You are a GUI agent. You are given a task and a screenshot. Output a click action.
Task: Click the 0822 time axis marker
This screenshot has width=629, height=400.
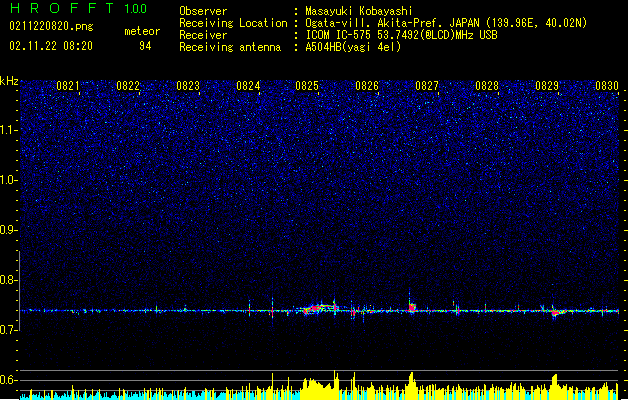pyautogui.click(x=128, y=86)
